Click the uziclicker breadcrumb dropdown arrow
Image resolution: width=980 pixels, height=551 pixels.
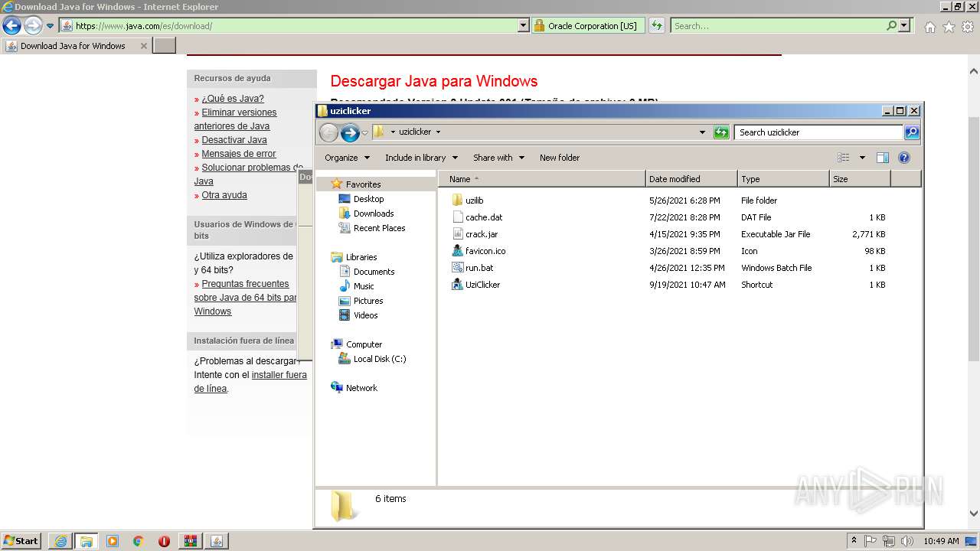(x=438, y=132)
